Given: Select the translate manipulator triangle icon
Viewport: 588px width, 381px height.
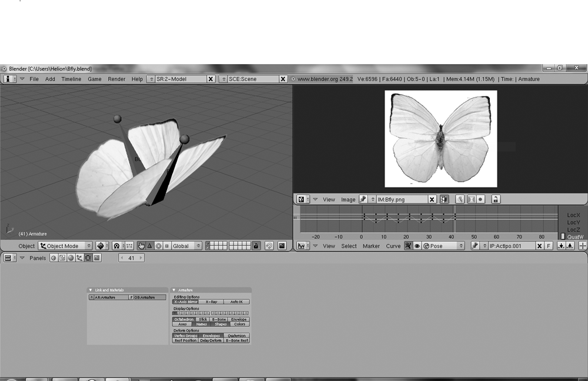Looking at the screenshot, I should pos(149,246).
